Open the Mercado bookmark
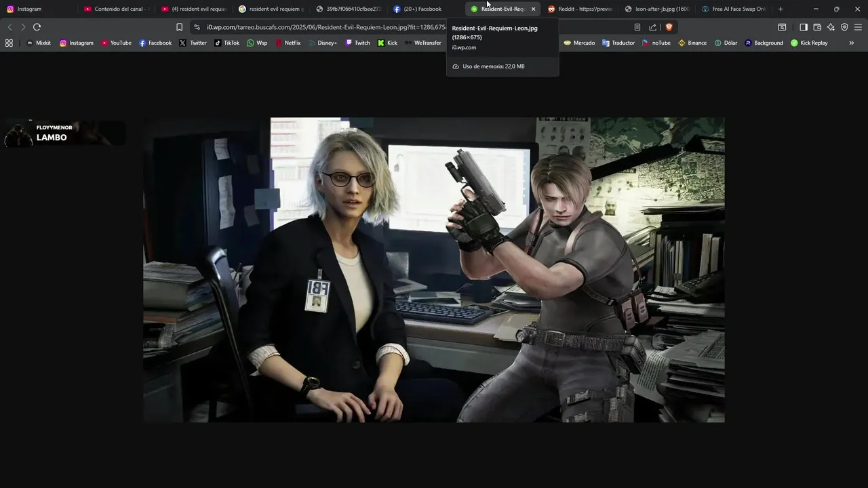This screenshot has width=868, height=488. pos(579,43)
